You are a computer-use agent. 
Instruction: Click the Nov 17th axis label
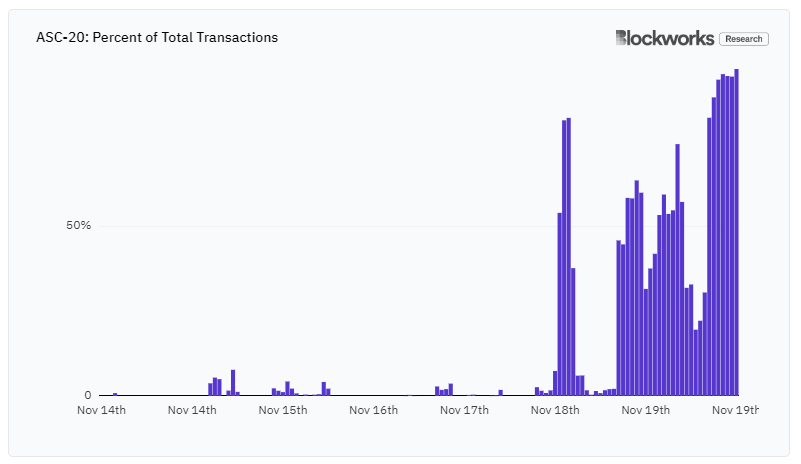(x=464, y=410)
